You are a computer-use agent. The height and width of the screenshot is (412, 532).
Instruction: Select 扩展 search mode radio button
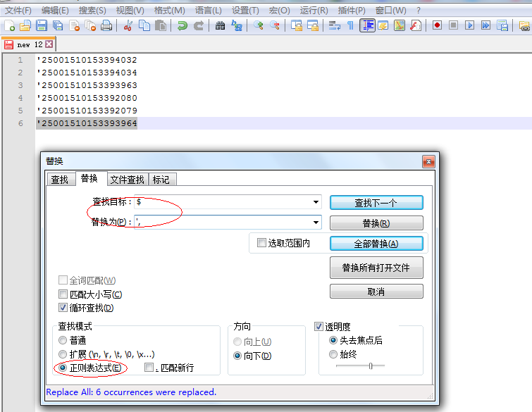(x=63, y=354)
